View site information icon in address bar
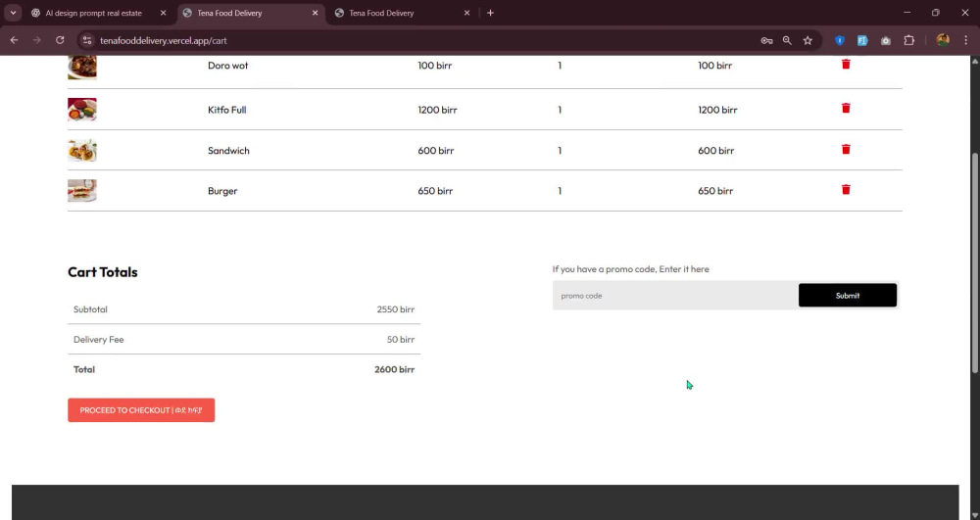980x520 pixels. [87, 40]
